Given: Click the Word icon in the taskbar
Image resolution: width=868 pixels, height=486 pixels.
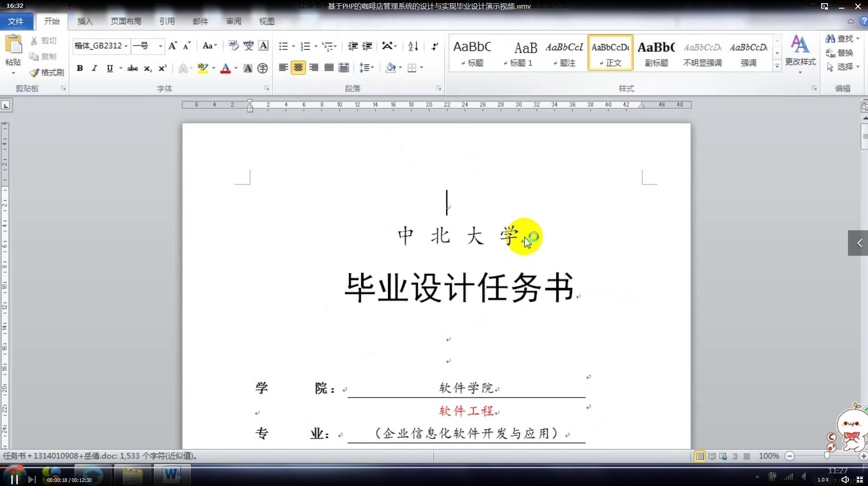Looking at the screenshot, I should [x=172, y=475].
